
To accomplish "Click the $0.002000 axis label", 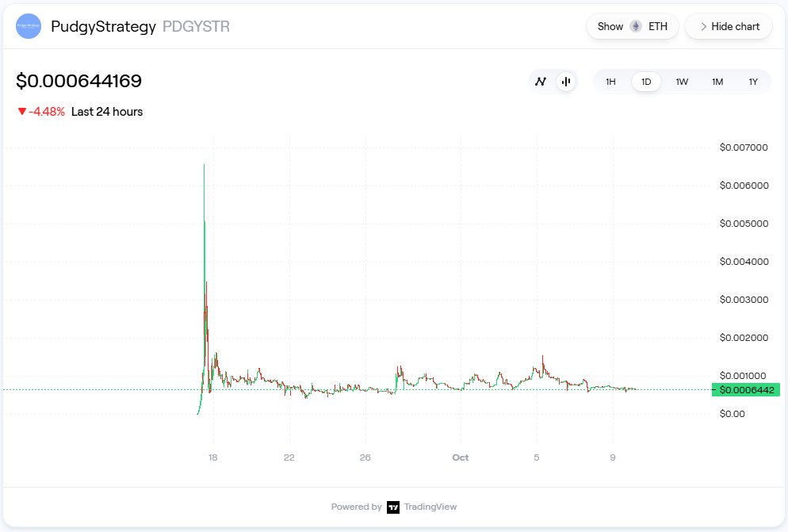I will pyautogui.click(x=744, y=338).
